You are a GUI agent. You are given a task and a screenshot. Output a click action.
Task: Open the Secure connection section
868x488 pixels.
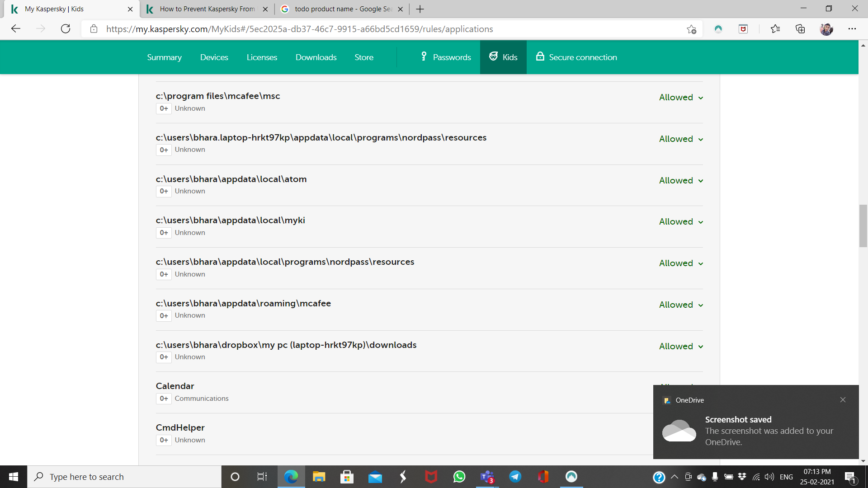576,57
